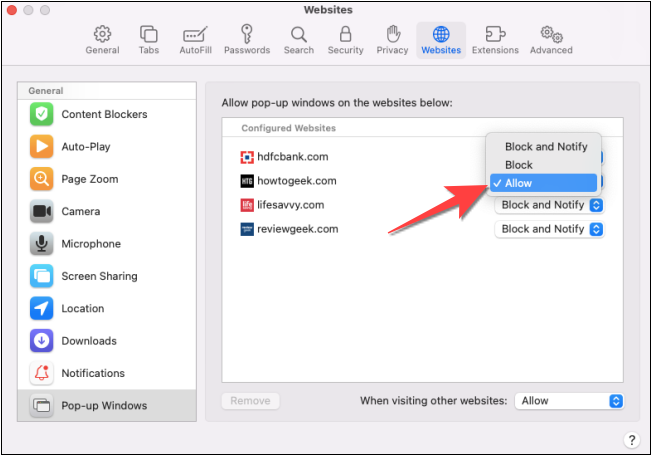Select hdfcbank.com in configured websites
654x458 pixels.
click(x=293, y=157)
